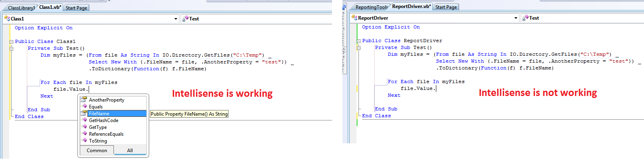Click the End Sub line in Class1 editor
Image resolution: width=644 pixels, height=159 pixels.
[x=39, y=110]
